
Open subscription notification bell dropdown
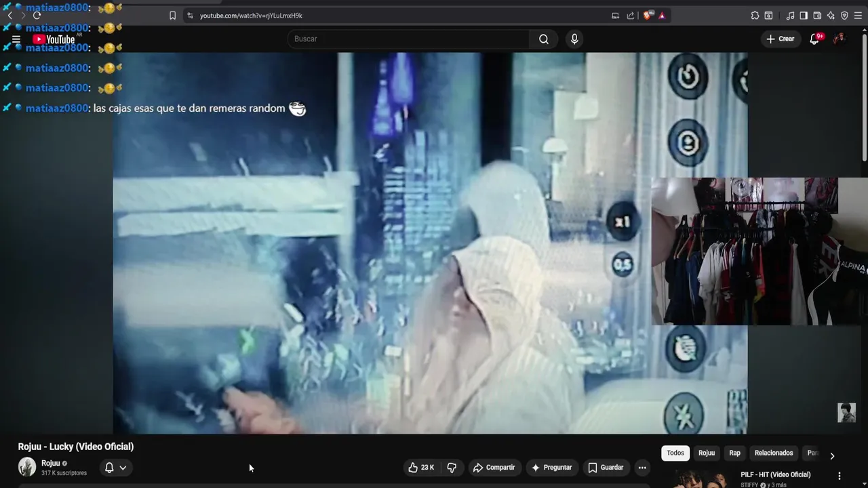pyautogui.click(x=115, y=468)
